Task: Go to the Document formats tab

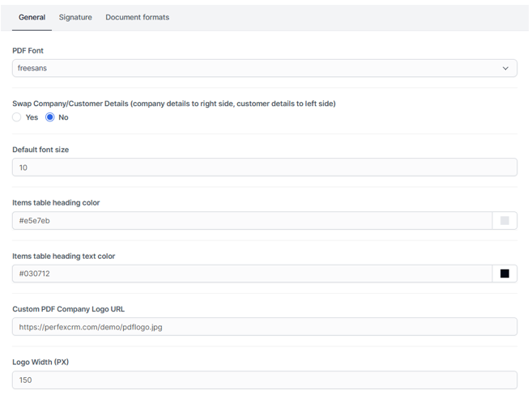Action: click(x=137, y=17)
